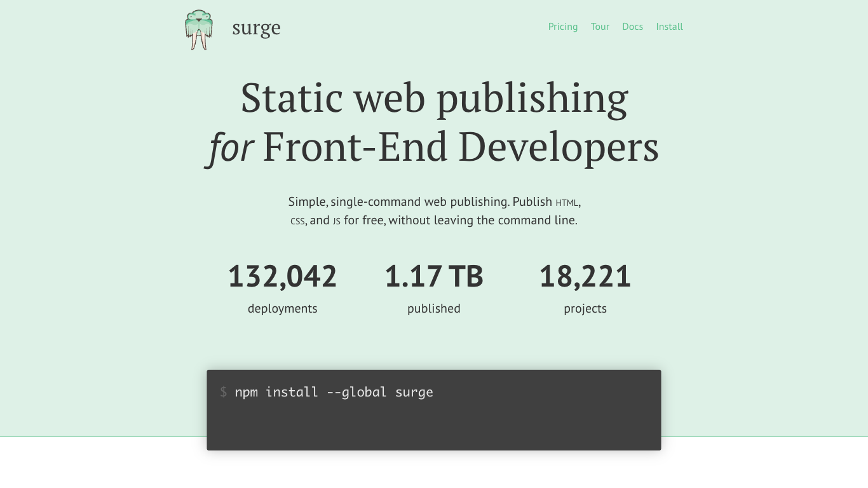Click the 'Simple, single-command web publishing' tagline

coord(434,211)
